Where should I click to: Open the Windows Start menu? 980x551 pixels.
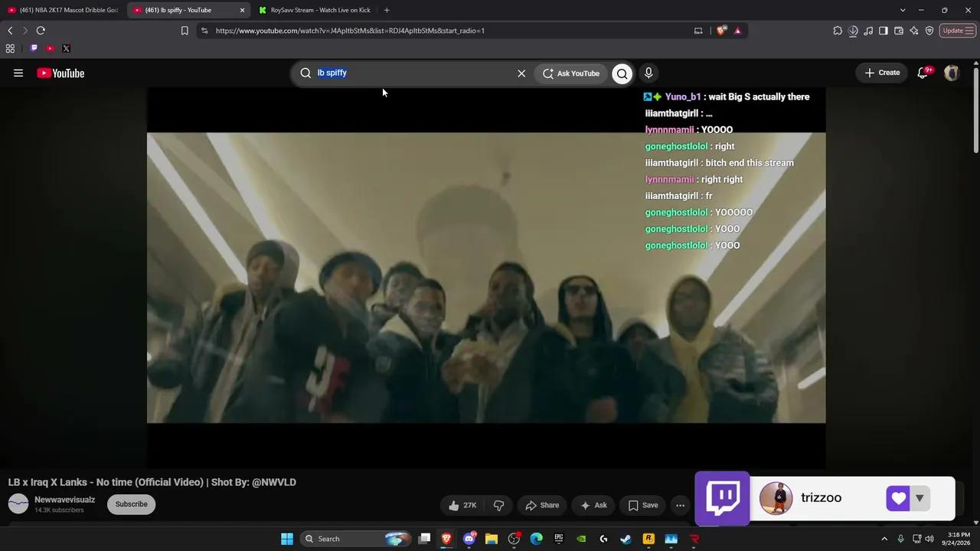tap(287, 539)
